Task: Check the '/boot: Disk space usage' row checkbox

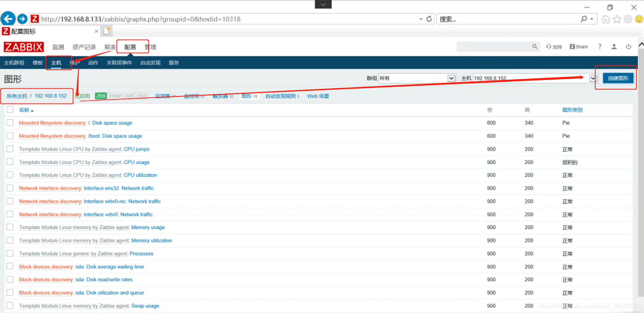Action: click(10, 136)
